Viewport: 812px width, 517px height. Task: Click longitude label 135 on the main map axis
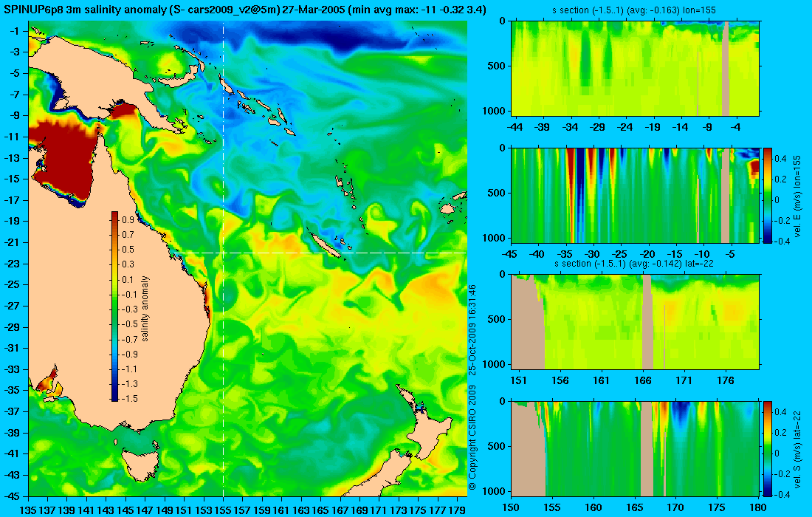click(x=28, y=510)
